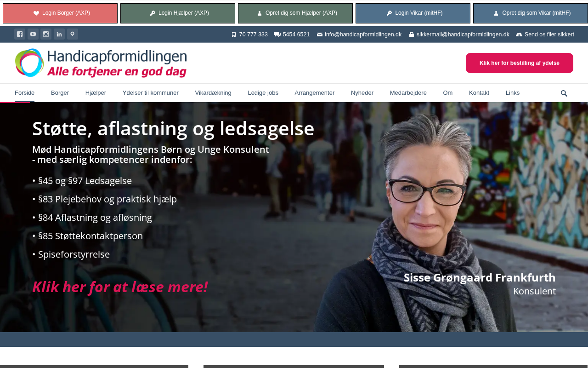Viewport: 588px width, 368px height.
Task: Open the Vikardækning menu
Action: (x=213, y=93)
